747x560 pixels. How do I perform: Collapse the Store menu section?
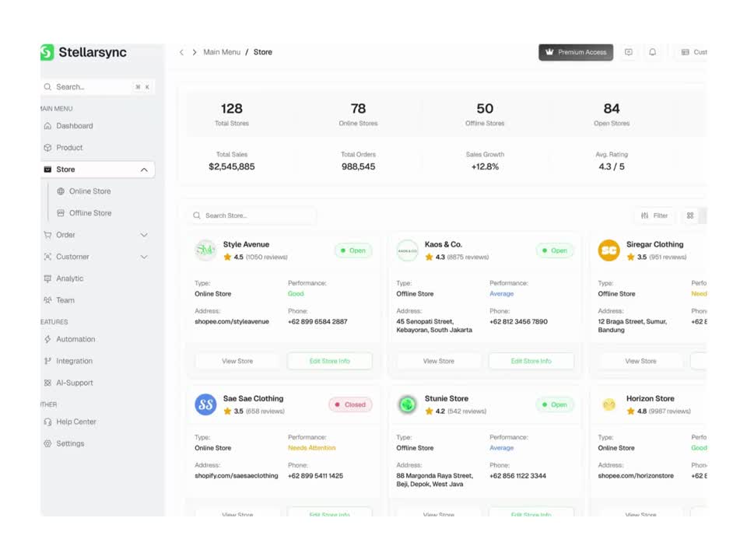[144, 170]
